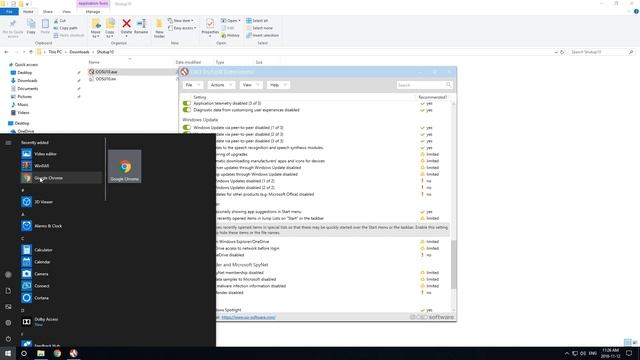Click the pinned Google Chrome tile
640x360 pixels.
coord(124,166)
